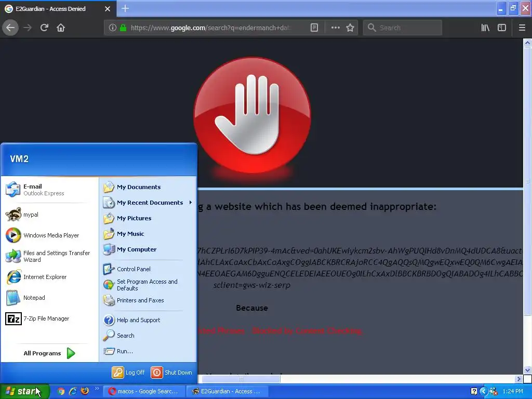
Task: Open the Library icon in toolbar
Action: tap(485, 28)
